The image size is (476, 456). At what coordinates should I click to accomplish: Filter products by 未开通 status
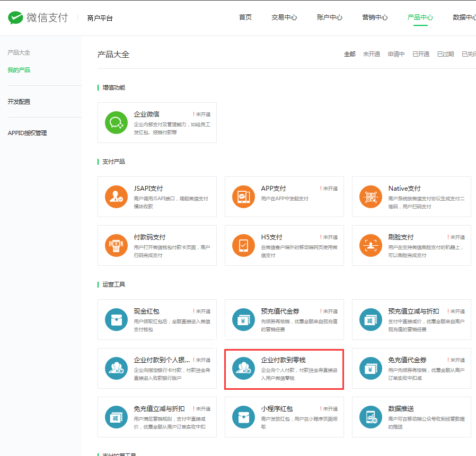coord(371,54)
